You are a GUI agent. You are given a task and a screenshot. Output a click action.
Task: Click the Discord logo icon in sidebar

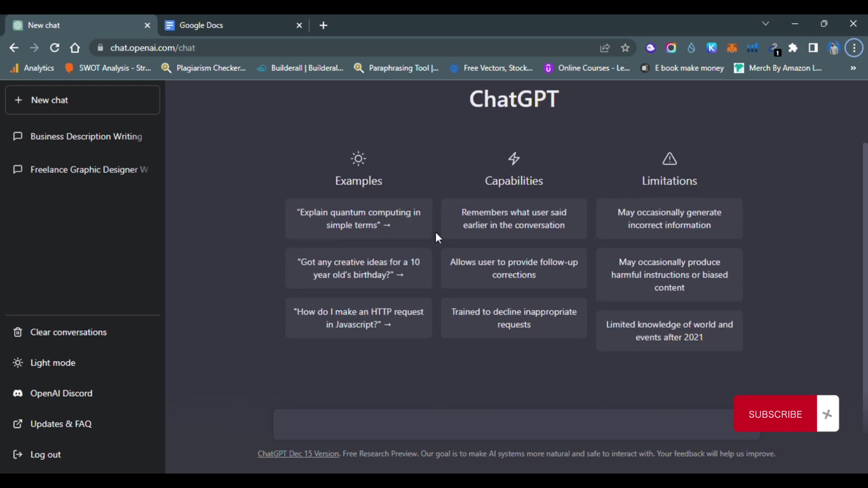[x=18, y=394]
